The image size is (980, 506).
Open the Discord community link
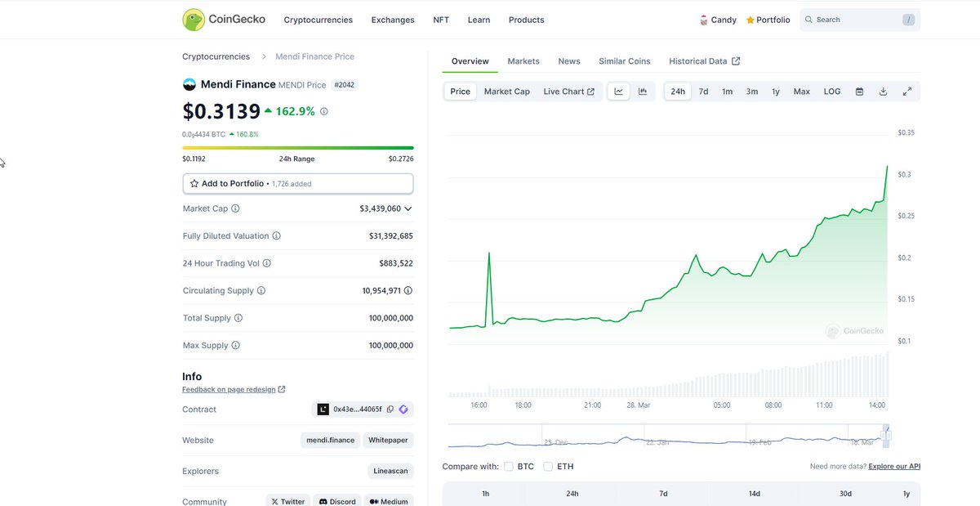tap(337, 501)
